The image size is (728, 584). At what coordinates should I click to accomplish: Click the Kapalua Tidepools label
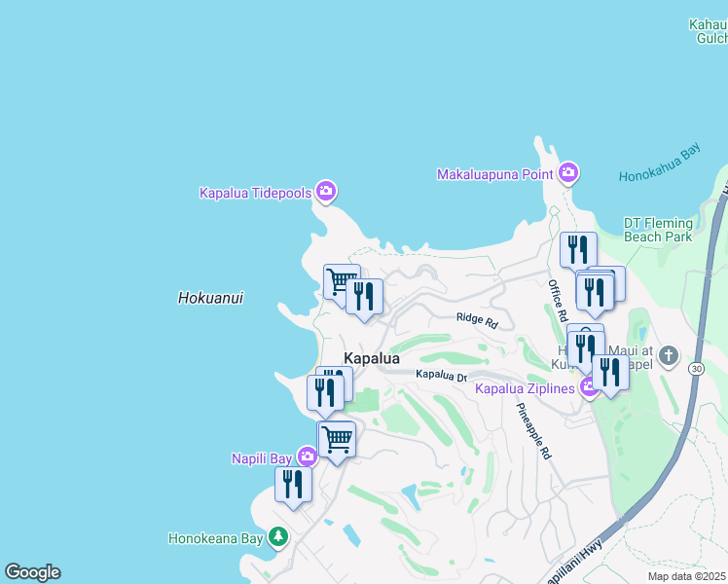point(255,193)
